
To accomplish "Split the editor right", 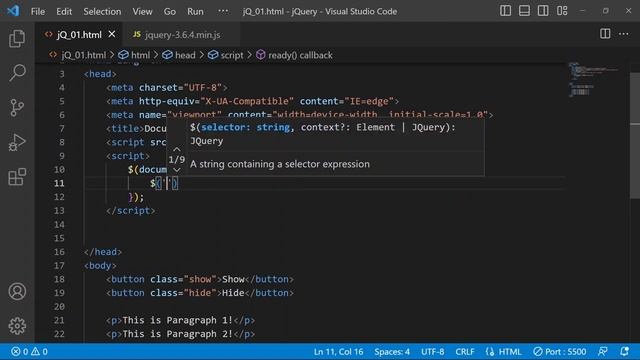I will tap(605, 34).
